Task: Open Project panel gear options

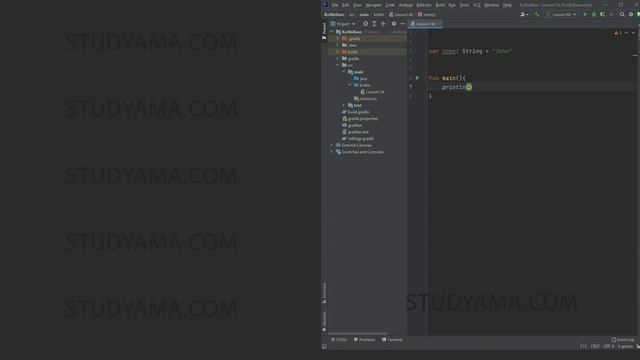Action: coord(394,24)
